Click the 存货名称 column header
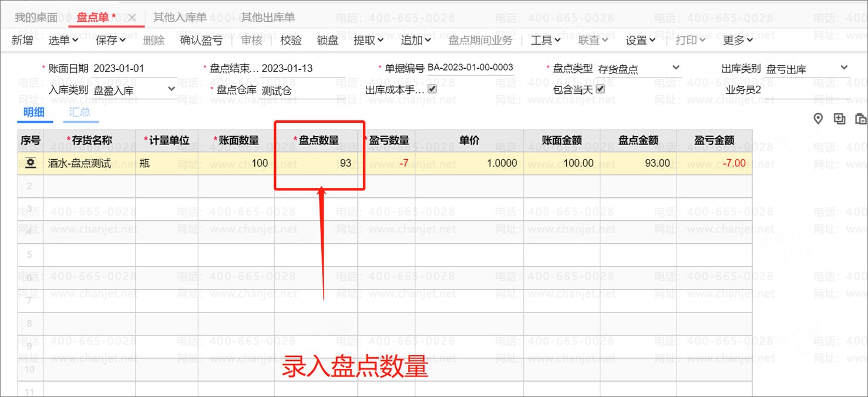 [89, 140]
